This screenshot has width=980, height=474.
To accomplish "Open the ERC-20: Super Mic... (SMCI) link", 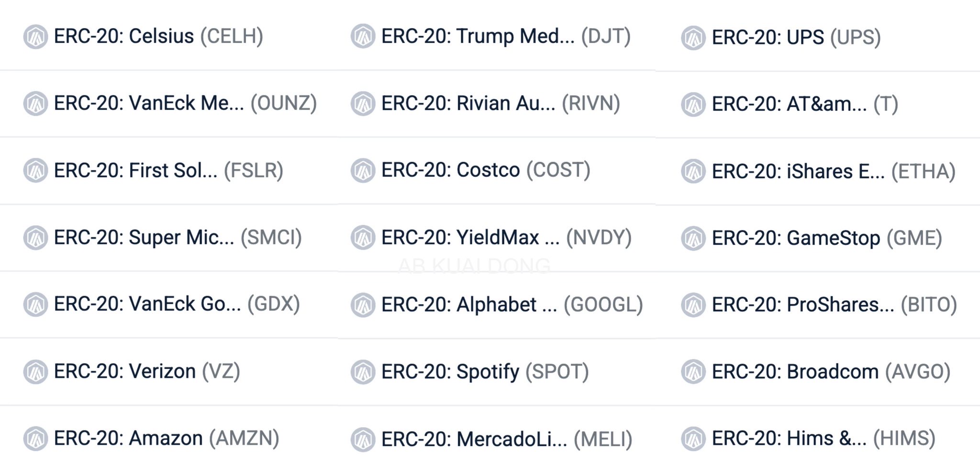I will (178, 238).
